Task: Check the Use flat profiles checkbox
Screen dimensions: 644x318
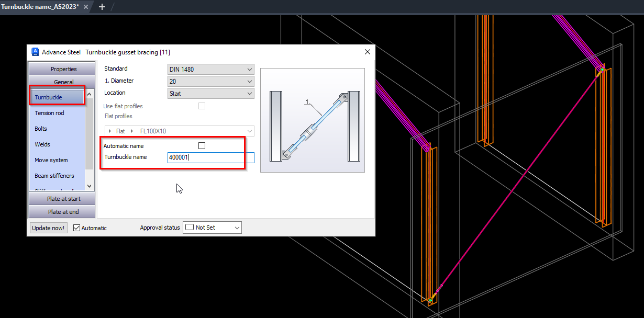Action: (x=202, y=106)
